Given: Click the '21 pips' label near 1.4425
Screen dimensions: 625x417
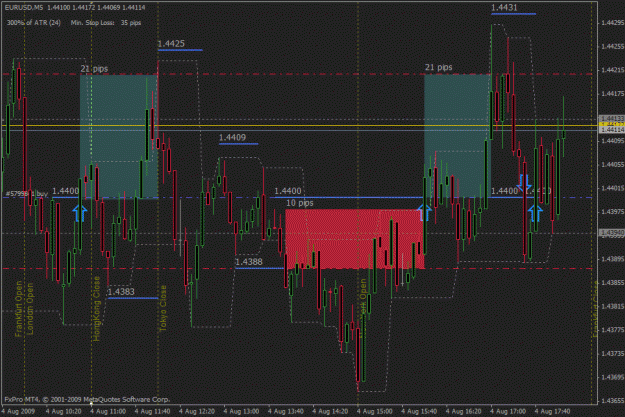Looking at the screenshot, I should click(x=94, y=69).
